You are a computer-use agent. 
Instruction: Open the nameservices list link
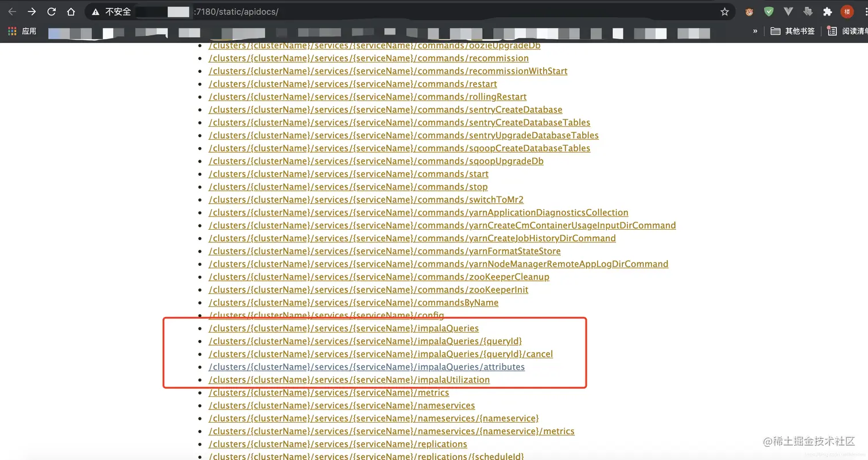tap(342, 405)
